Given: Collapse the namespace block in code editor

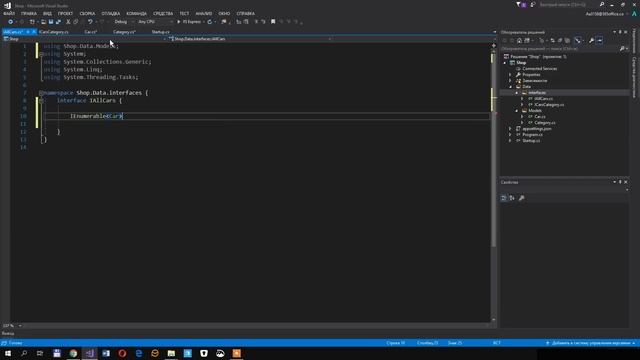Looking at the screenshot, I should pos(41,93).
